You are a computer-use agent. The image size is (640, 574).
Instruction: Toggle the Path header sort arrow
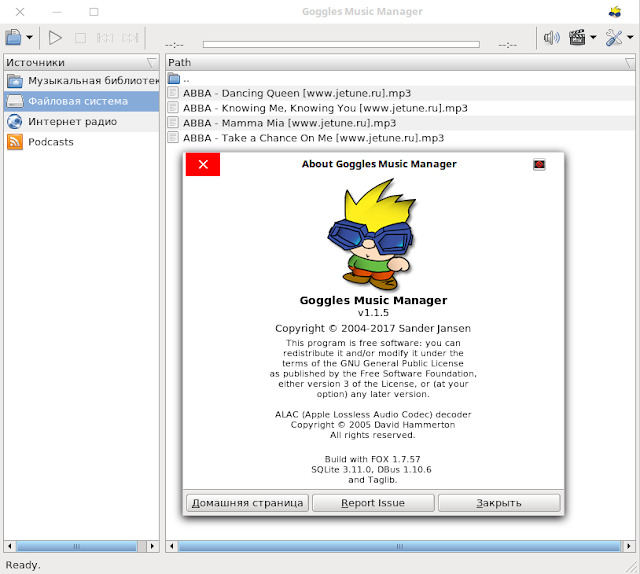click(629, 63)
